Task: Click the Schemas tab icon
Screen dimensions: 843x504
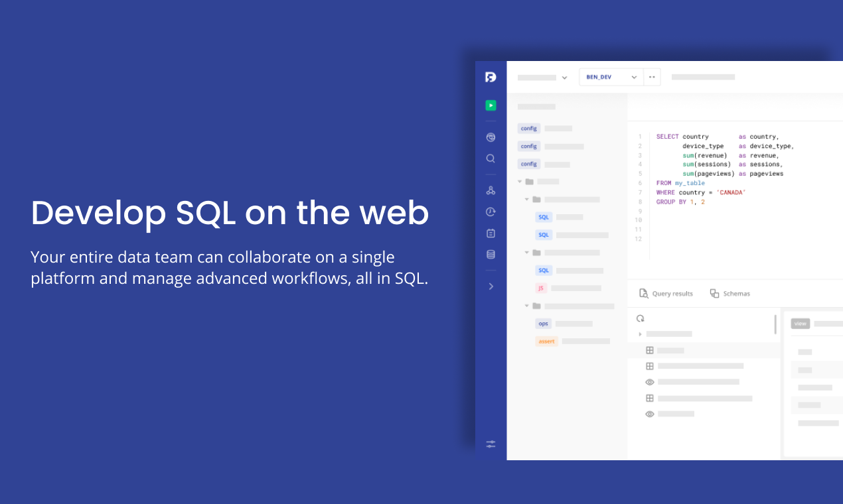Action: (714, 293)
